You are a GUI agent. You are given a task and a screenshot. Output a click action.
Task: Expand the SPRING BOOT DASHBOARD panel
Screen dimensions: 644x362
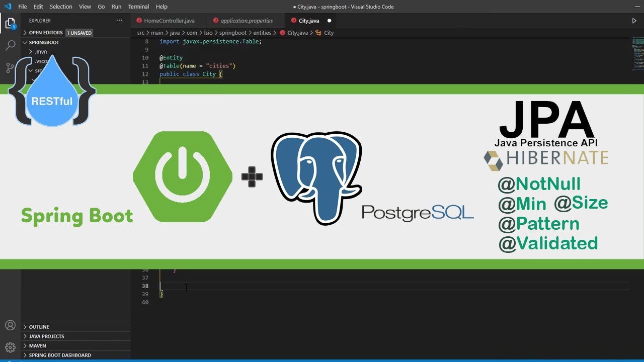75,355
